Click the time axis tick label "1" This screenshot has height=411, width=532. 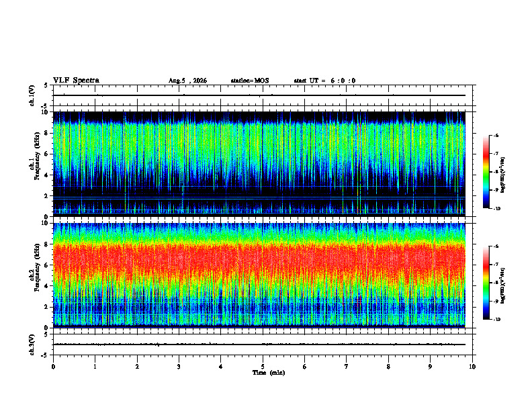[x=95, y=367]
